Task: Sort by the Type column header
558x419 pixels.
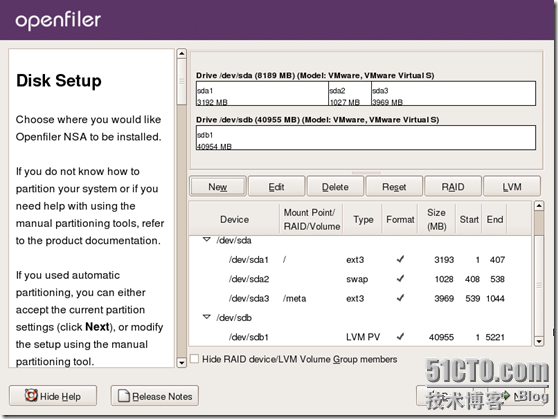Action: coord(363,219)
